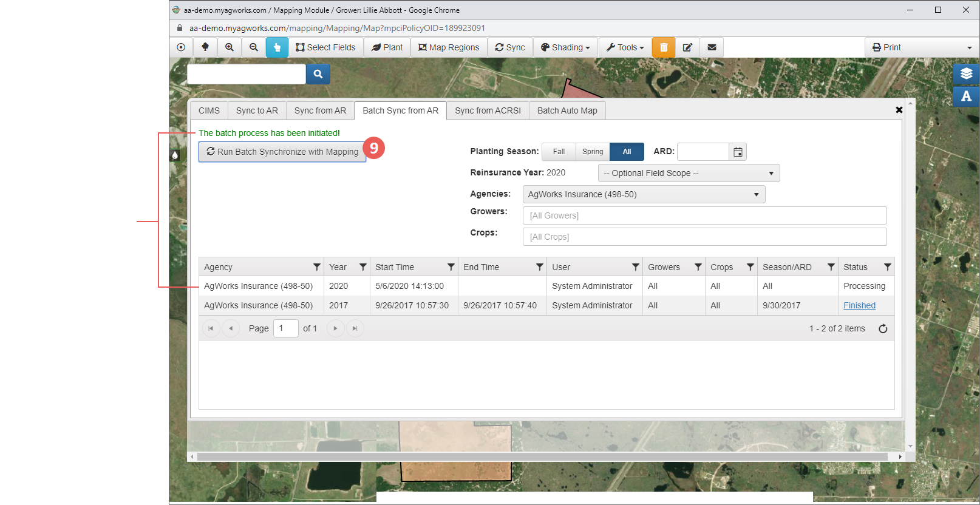Click the Map Regions button
This screenshot has height=505, width=980.
coord(449,47)
